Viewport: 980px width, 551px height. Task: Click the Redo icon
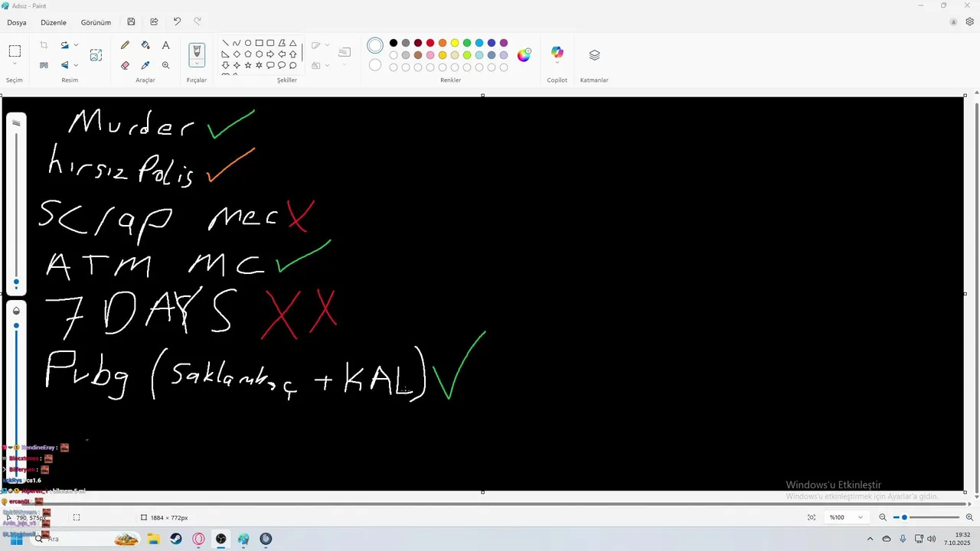[198, 22]
